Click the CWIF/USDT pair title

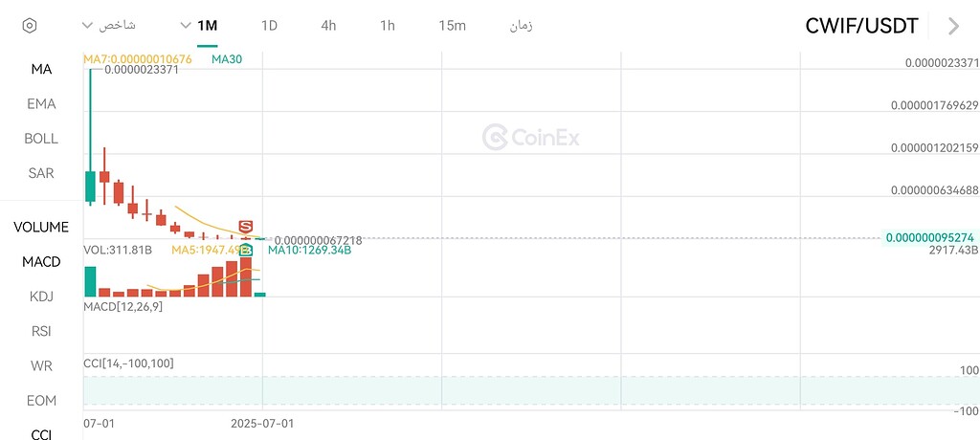[862, 26]
